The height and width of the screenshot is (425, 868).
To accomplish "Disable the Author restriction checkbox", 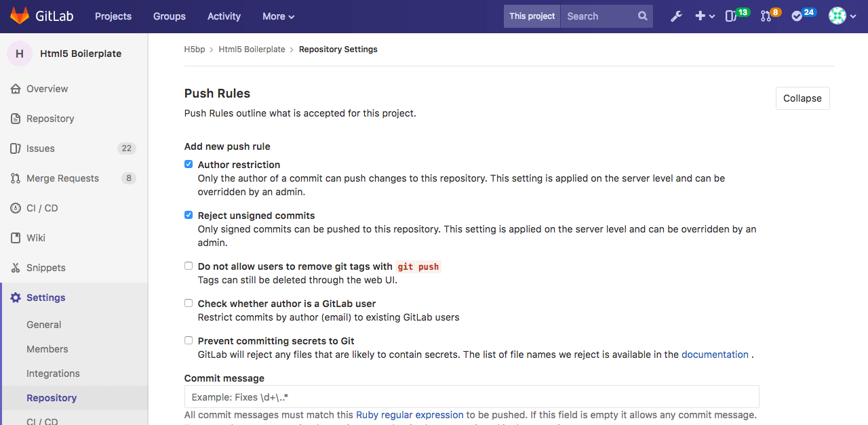I will tap(189, 163).
